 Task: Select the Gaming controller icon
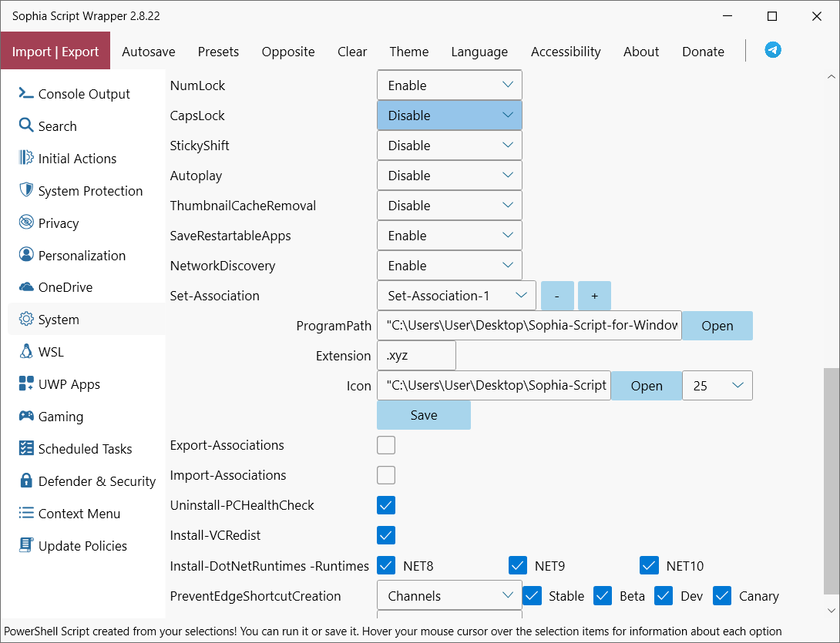tap(26, 417)
